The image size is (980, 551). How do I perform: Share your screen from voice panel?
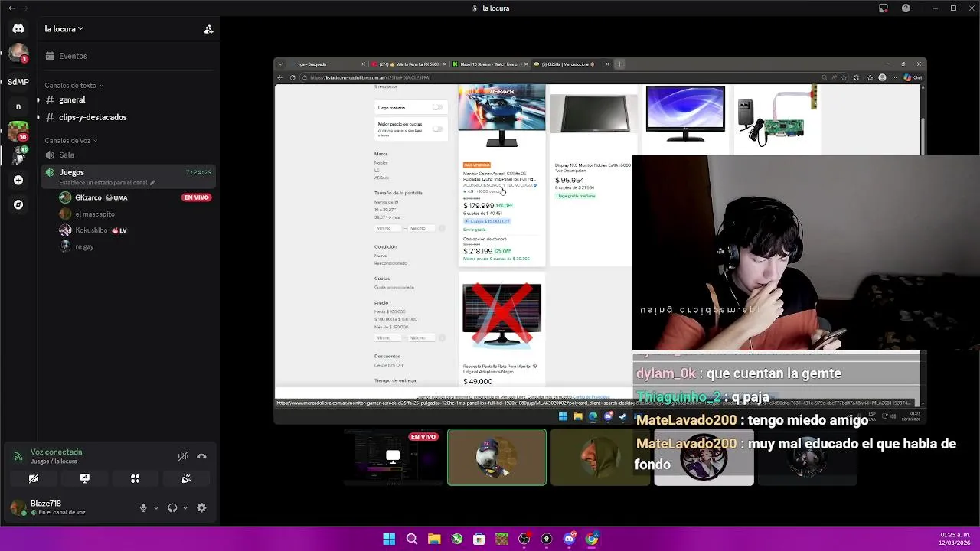pyautogui.click(x=84, y=478)
